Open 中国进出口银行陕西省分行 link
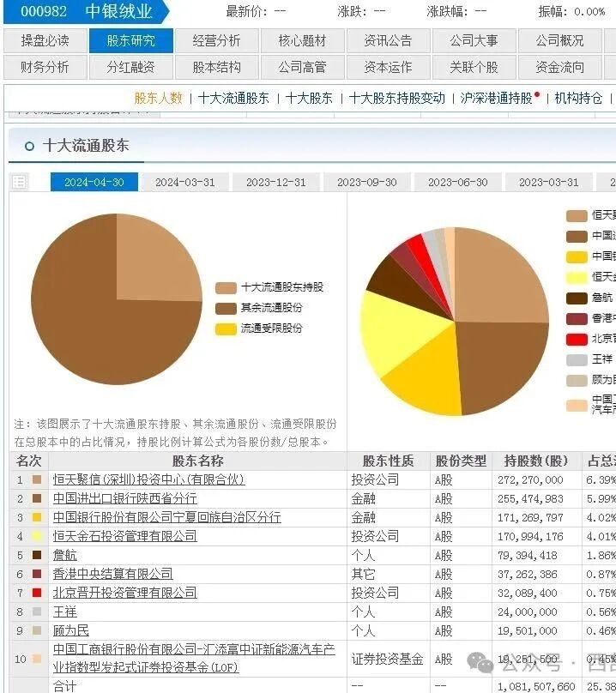 coord(124,498)
